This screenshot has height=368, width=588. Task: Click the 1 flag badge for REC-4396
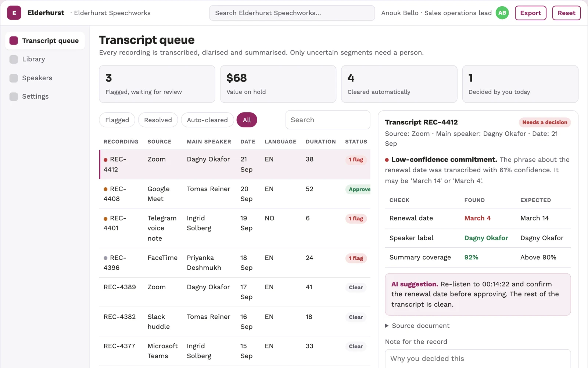tap(356, 258)
